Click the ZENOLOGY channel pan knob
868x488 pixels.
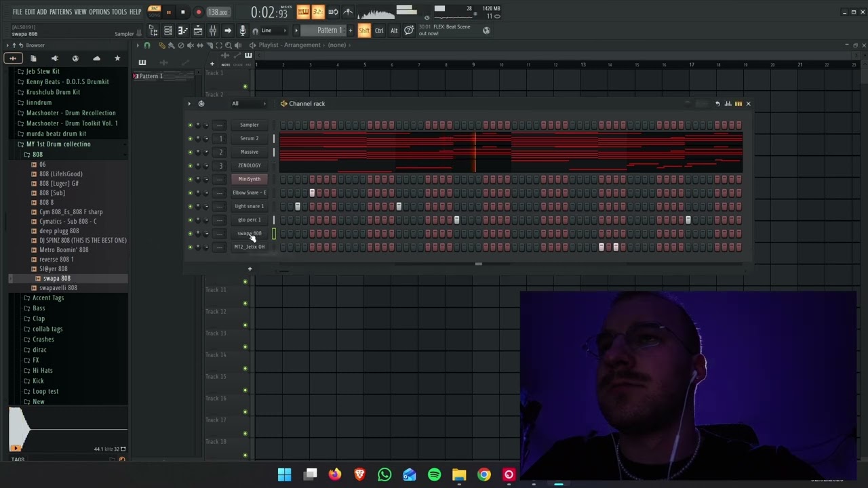point(198,165)
